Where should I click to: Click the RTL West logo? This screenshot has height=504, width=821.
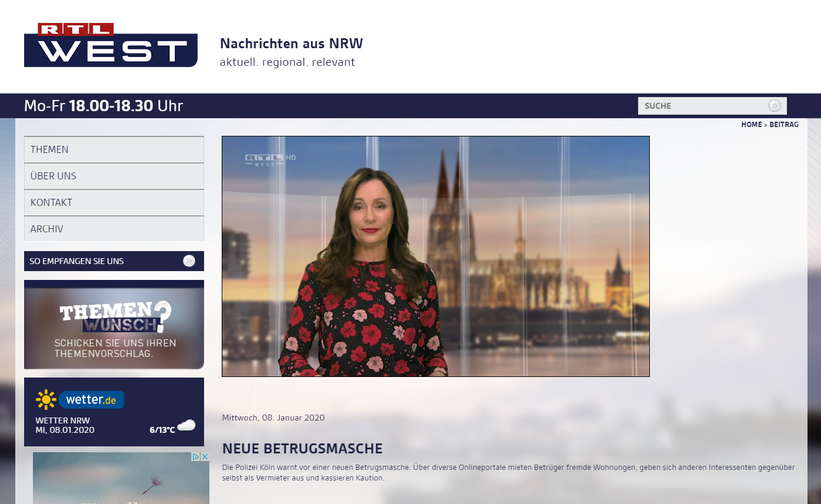click(x=111, y=45)
